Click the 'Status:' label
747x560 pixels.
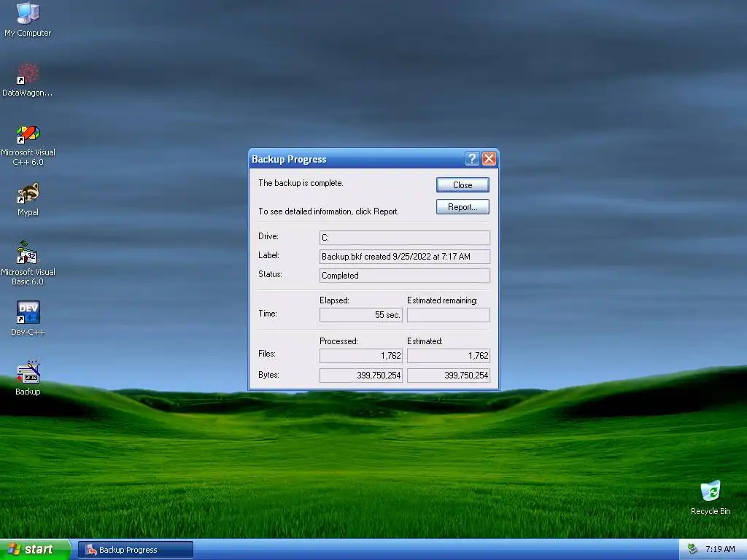coord(270,274)
